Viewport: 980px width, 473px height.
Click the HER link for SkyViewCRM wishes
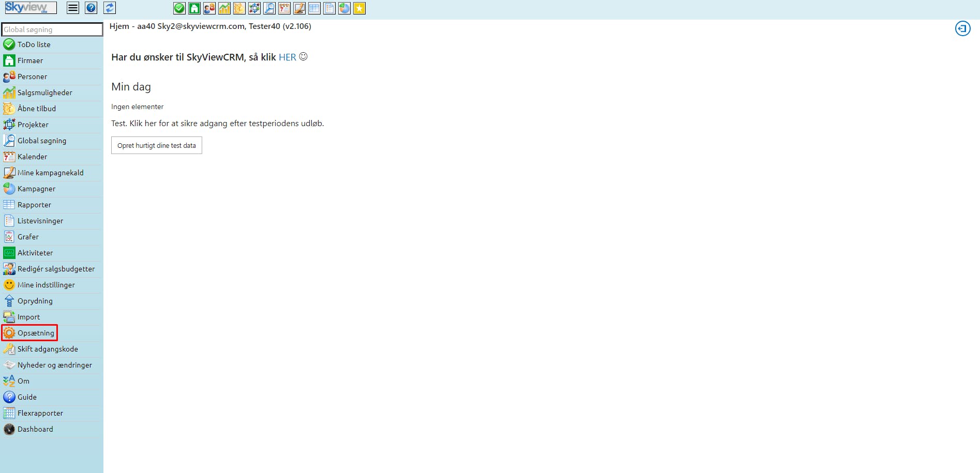288,57
